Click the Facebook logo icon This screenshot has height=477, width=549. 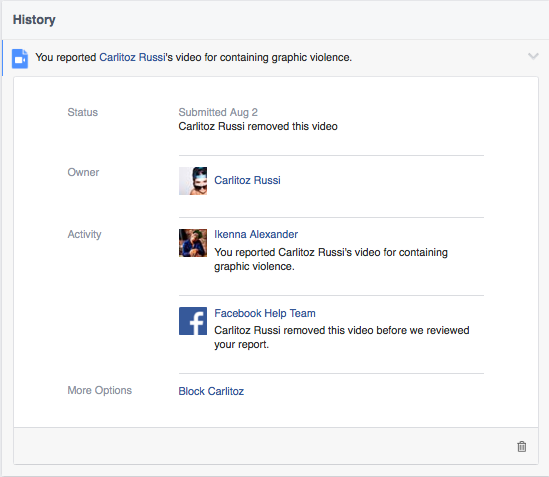[193, 321]
